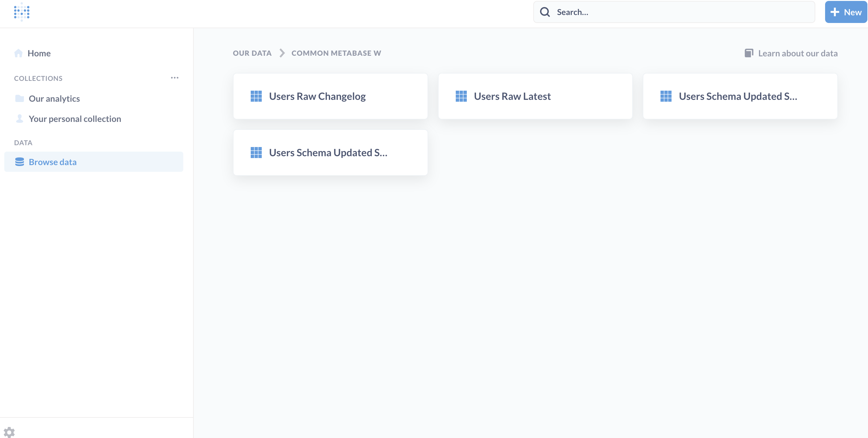The image size is (868, 438).
Task: Open the collections ellipsis menu
Action: [174, 78]
